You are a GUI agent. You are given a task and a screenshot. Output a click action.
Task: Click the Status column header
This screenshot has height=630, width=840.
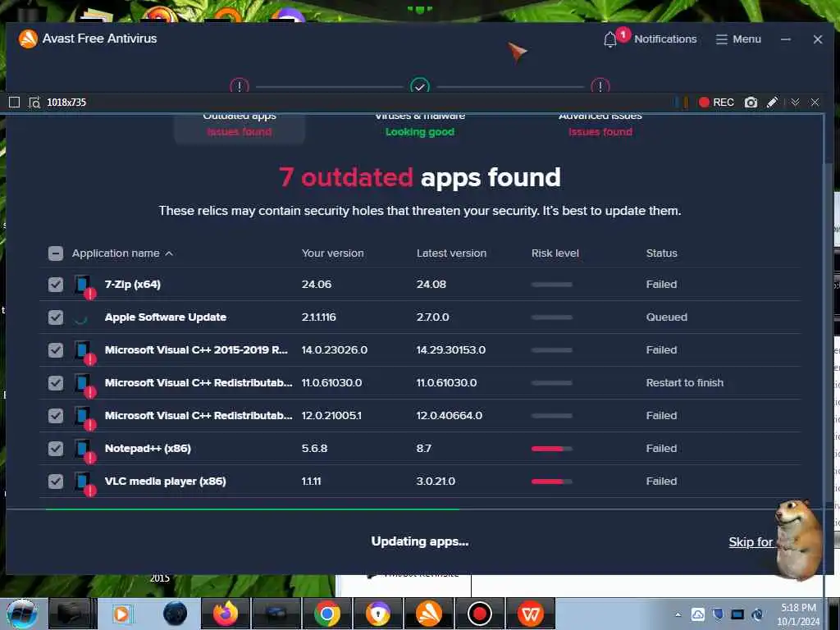click(x=662, y=253)
